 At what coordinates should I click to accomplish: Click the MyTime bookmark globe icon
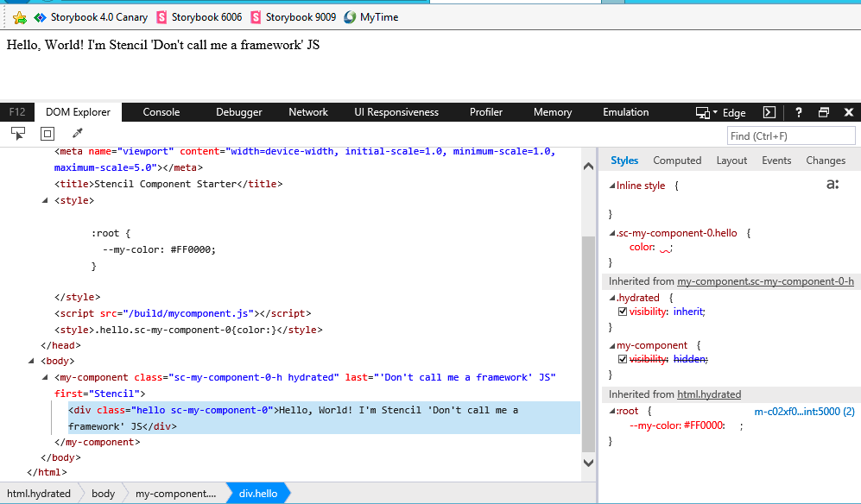350,17
